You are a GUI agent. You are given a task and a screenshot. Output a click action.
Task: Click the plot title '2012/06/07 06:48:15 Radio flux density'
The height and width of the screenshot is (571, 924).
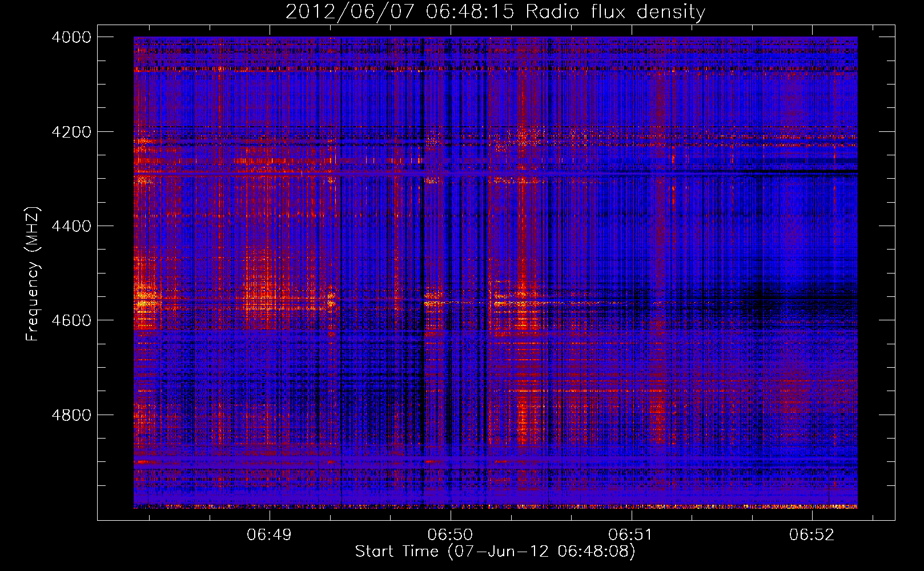click(x=495, y=11)
